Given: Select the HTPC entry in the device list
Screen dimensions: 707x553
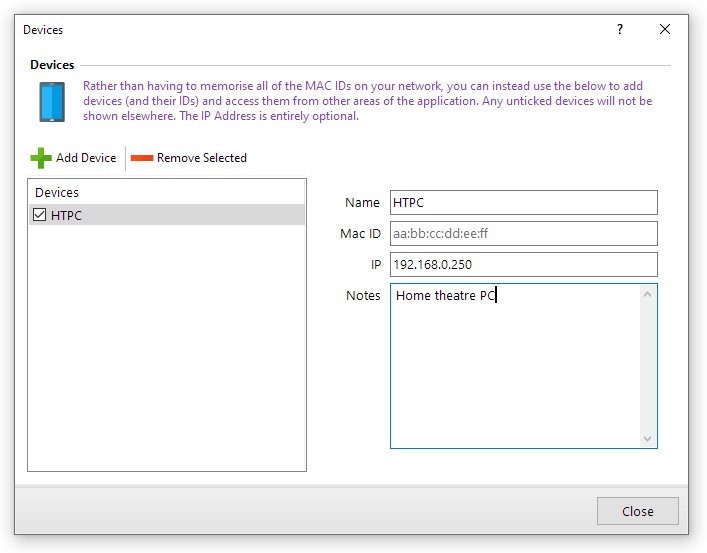Looking at the screenshot, I should click(68, 215).
